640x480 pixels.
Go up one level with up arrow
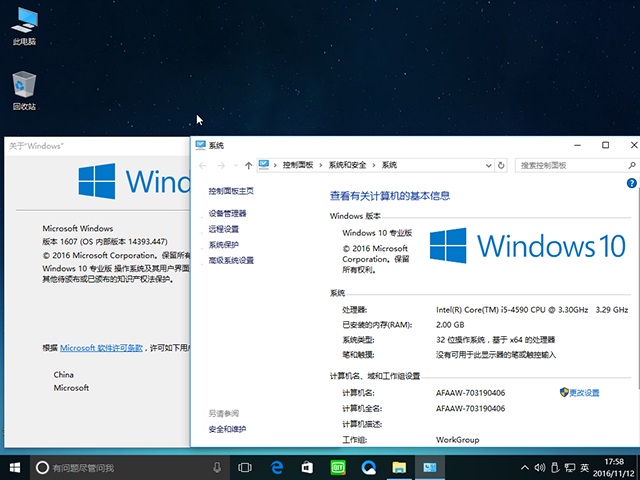coord(248,165)
